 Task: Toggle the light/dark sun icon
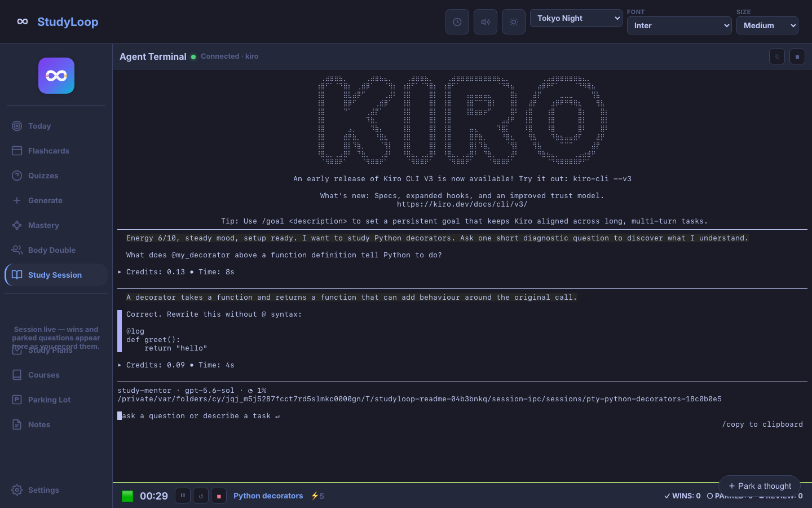(x=514, y=22)
